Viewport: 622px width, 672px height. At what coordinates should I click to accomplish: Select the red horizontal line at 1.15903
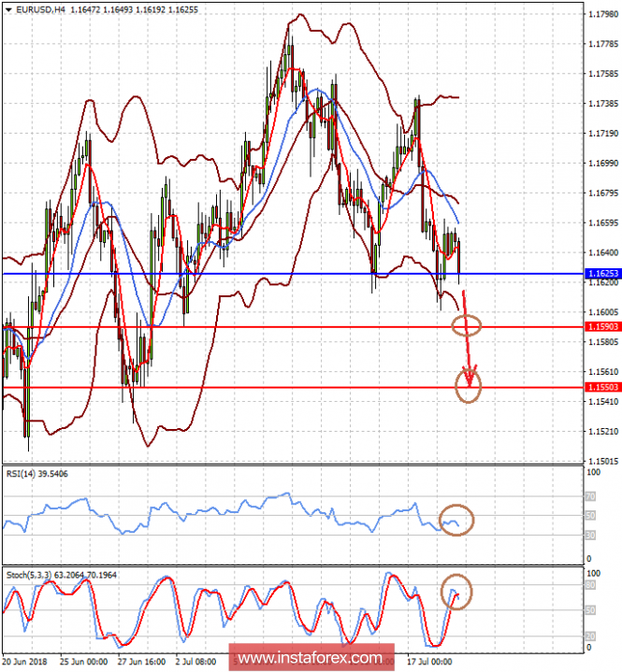coord(293,327)
